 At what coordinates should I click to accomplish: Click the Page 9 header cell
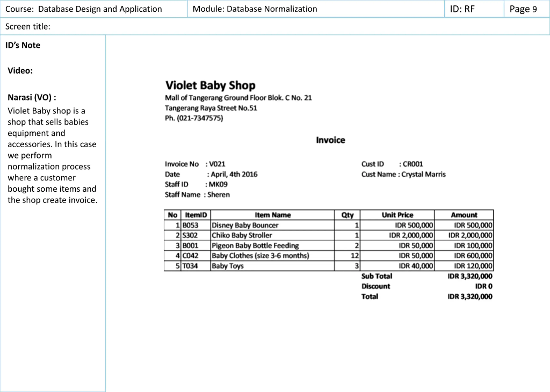[x=527, y=9]
